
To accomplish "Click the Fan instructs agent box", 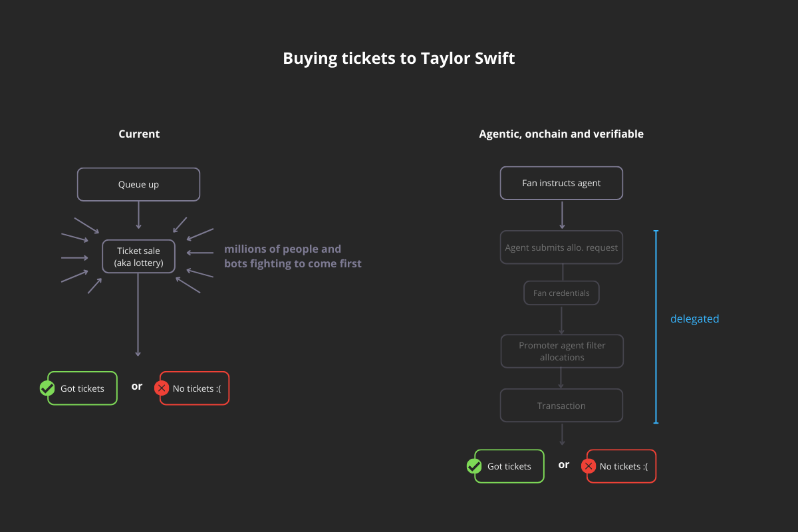I will 561,183.
